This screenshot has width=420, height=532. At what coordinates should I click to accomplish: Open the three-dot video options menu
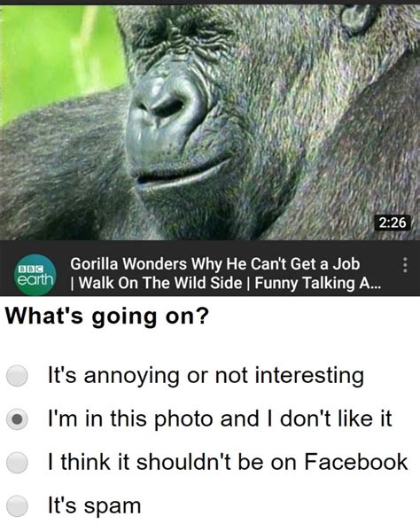click(404, 265)
